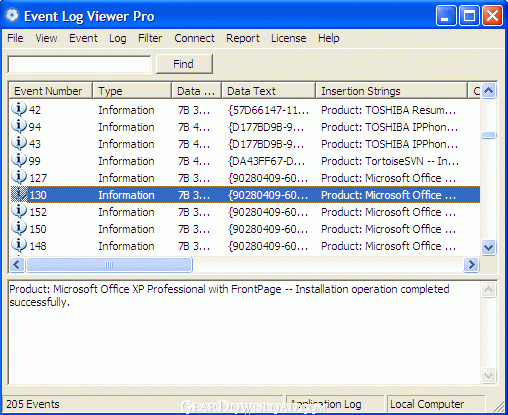Click the information icon for event 150

[x=19, y=228]
